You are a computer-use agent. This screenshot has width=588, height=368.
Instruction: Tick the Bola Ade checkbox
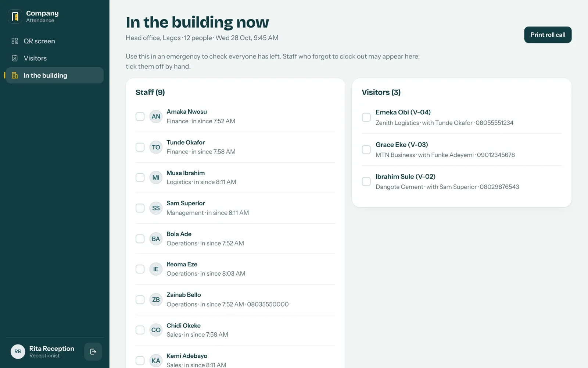click(140, 239)
